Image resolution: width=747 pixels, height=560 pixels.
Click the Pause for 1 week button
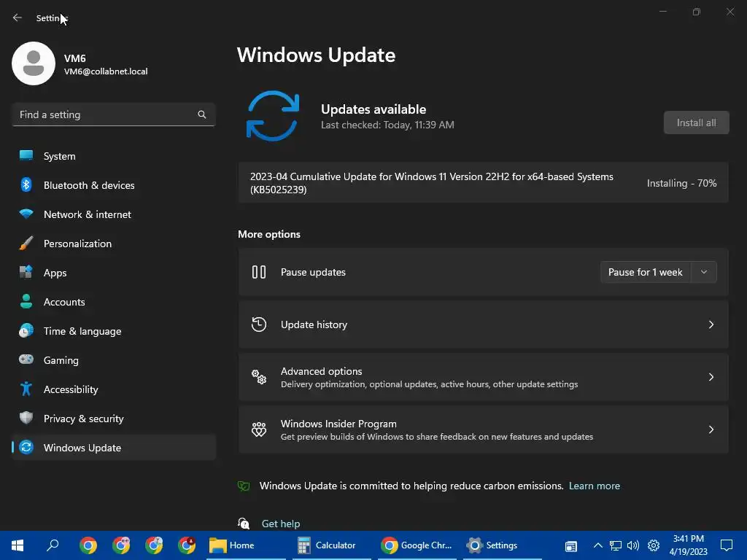coord(646,272)
